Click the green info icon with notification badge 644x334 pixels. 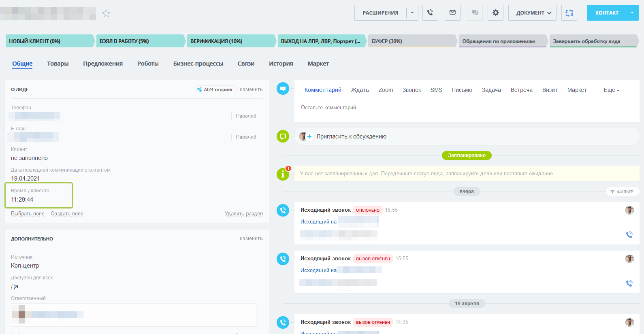coord(283,174)
